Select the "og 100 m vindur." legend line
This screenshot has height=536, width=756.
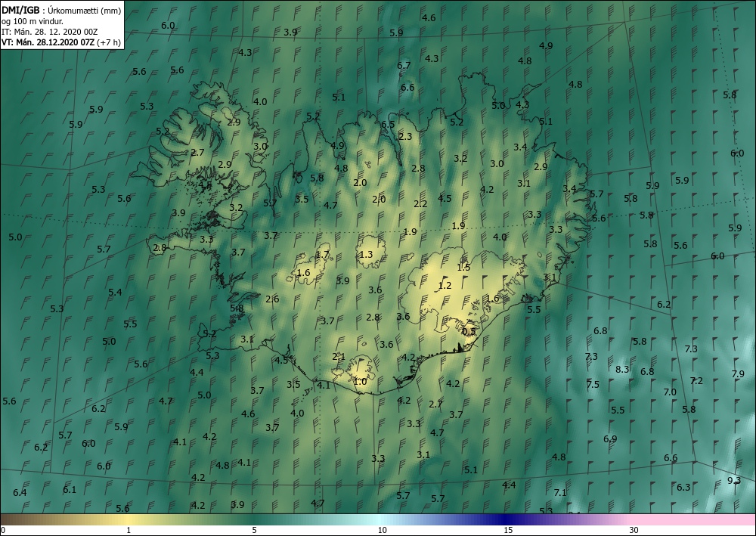coord(33,21)
